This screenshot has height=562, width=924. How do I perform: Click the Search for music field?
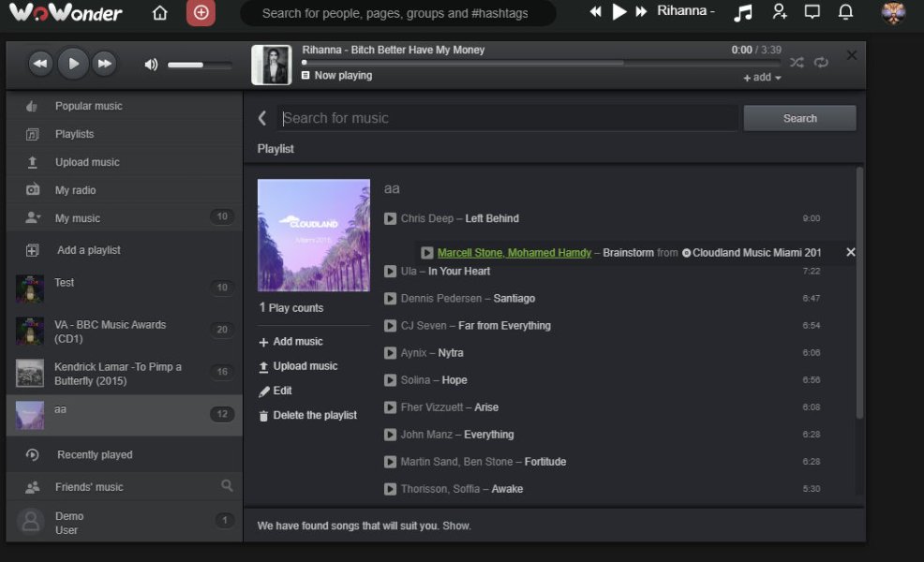[508, 118]
